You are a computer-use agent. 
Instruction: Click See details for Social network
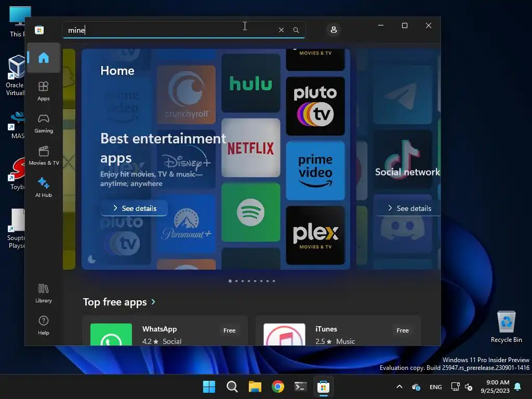tap(409, 208)
